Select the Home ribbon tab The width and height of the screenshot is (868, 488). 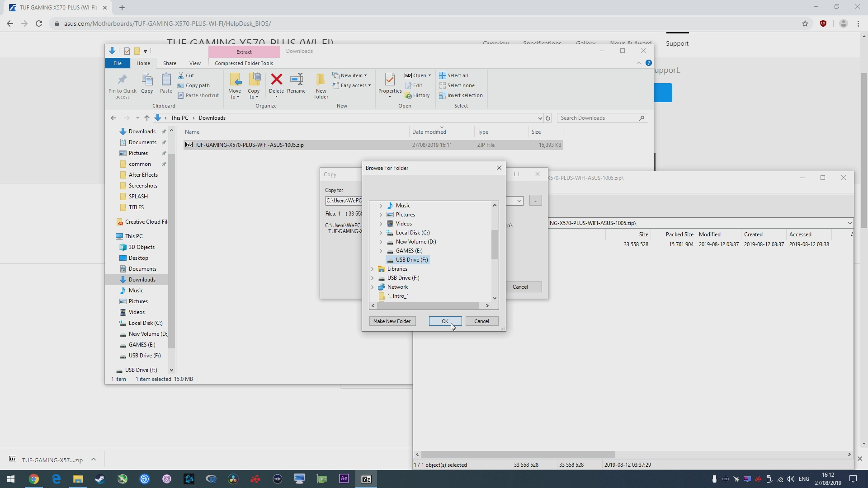[x=143, y=63]
